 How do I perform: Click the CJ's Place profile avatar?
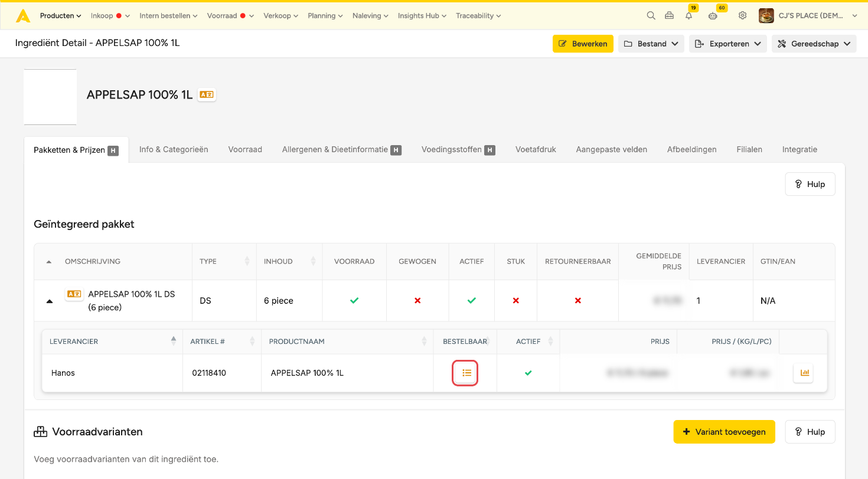(x=766, y=16)
